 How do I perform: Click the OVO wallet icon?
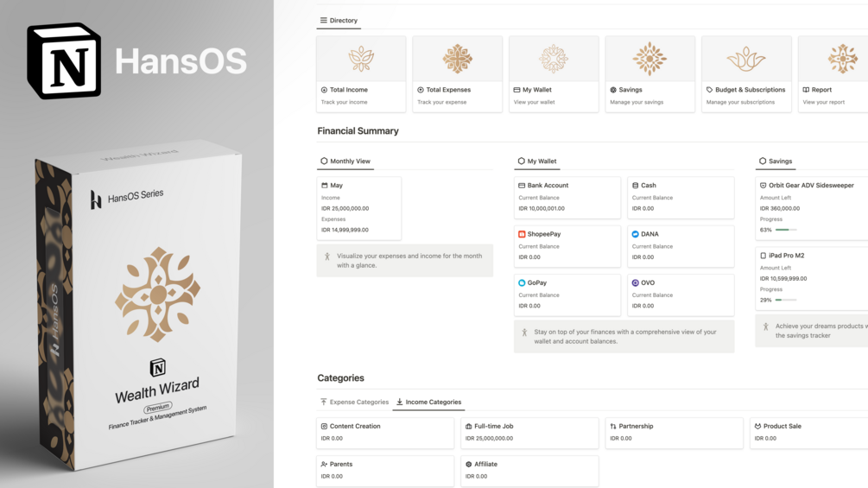[x=636, y=282]
